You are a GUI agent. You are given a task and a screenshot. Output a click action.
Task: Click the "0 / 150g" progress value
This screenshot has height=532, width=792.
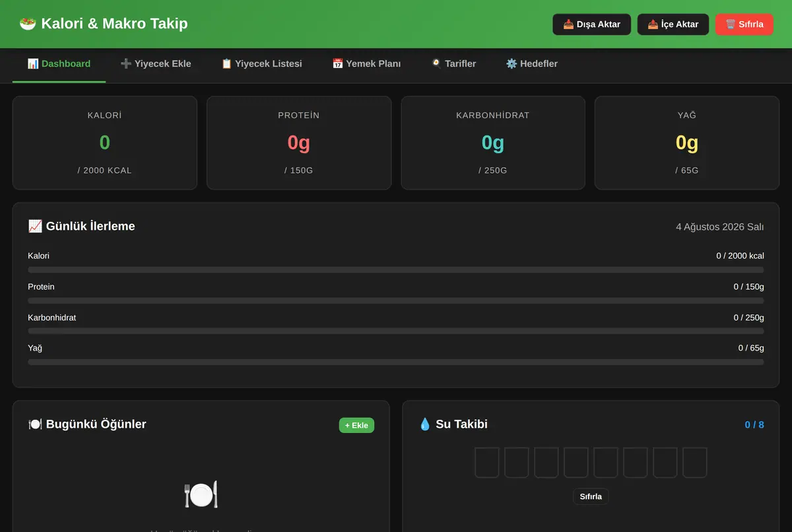tap(748, 286)
